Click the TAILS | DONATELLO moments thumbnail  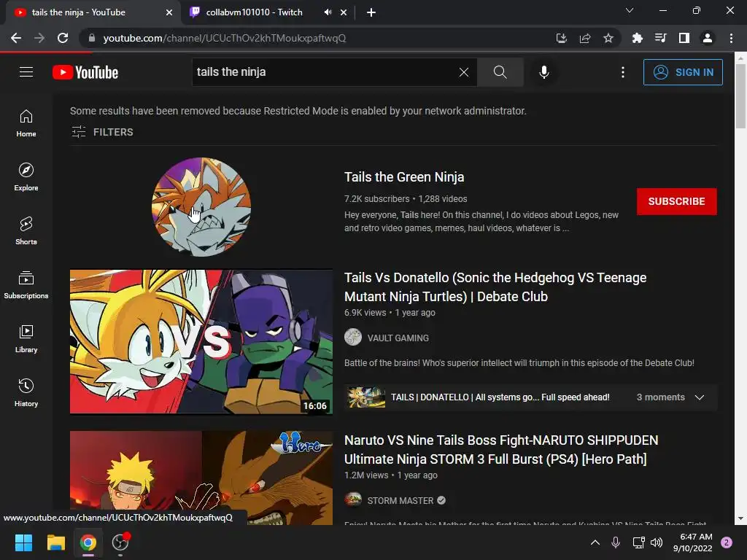click(x=365, y=397)
